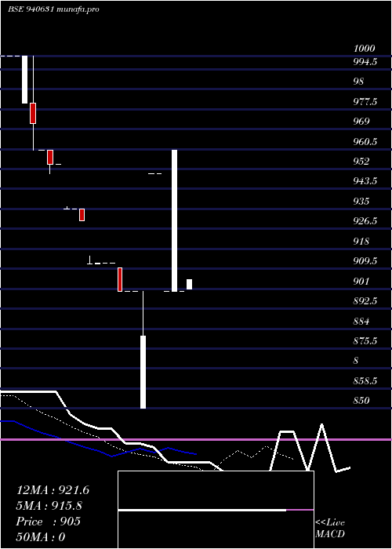
Task: Click the magenta horizontal line below the chart
Action: [x=196, y=439]
